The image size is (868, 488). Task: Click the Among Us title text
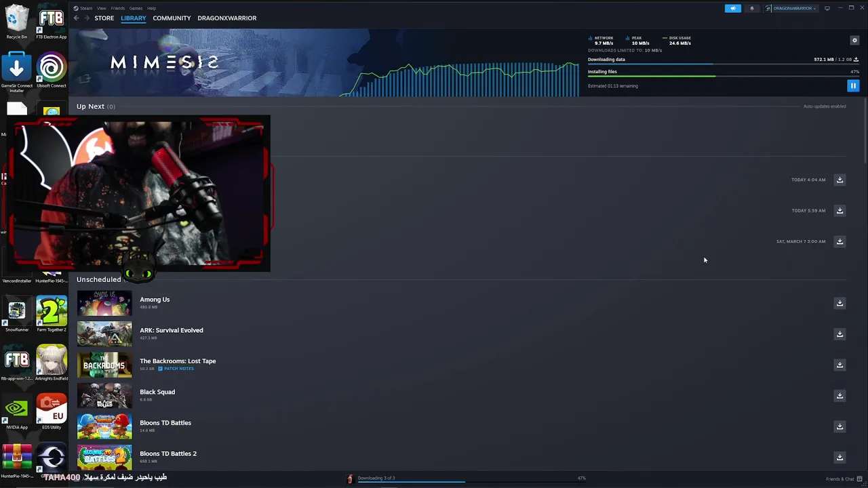tap(155, 300)
